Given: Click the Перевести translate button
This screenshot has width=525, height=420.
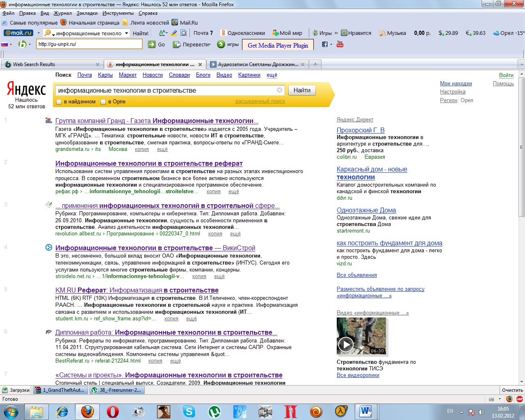Looking at the screenshot, I should pos(192,44).
